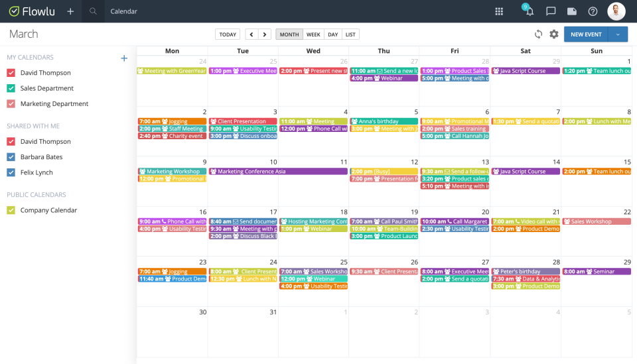Screen dimensions: 637x364
Task: Open 8:40 am Send document event
Action: [x=243, y=221]
